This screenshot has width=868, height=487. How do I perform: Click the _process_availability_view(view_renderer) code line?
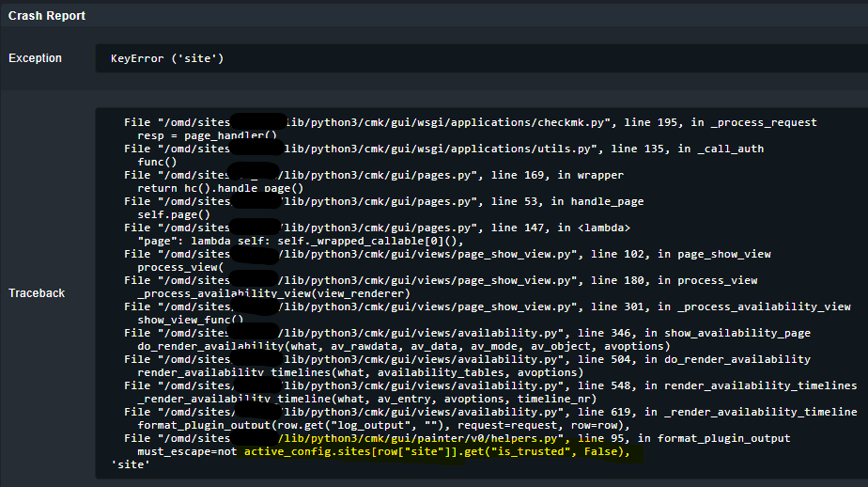[x=273, y=293]
